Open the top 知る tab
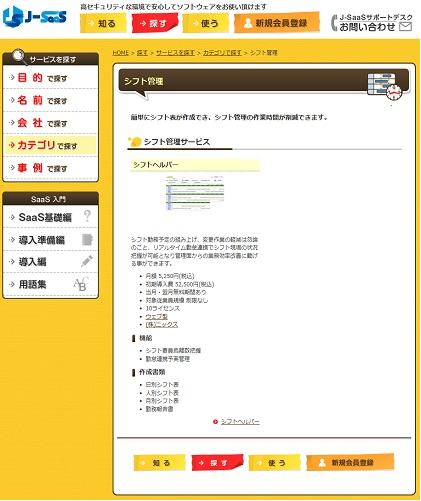Screen dimensions: 421x501 coord(103,23)
